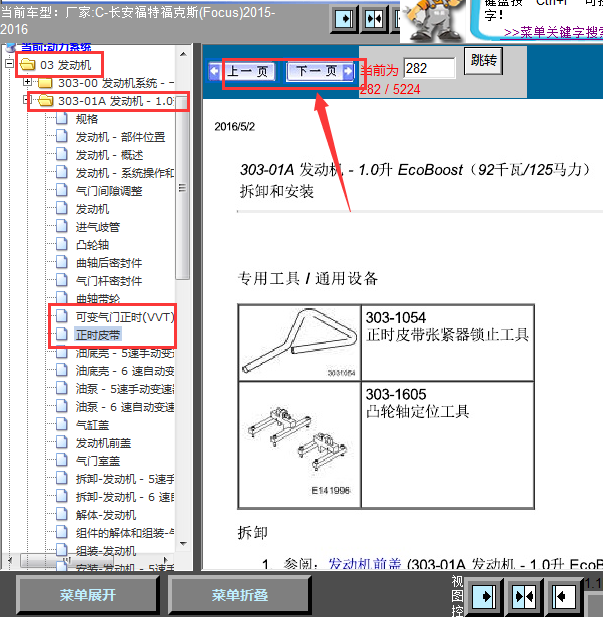This screenshot has width=603, height=617.
Task: Click 303-1054 tool number text
Action: (x=396, y=318)
